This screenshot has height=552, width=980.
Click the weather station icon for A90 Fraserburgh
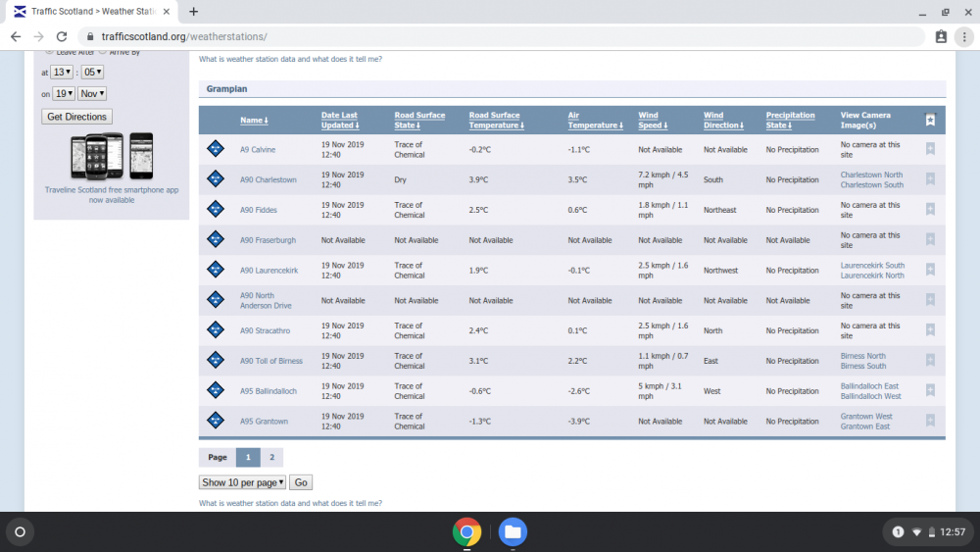click(x=216, y=239)
